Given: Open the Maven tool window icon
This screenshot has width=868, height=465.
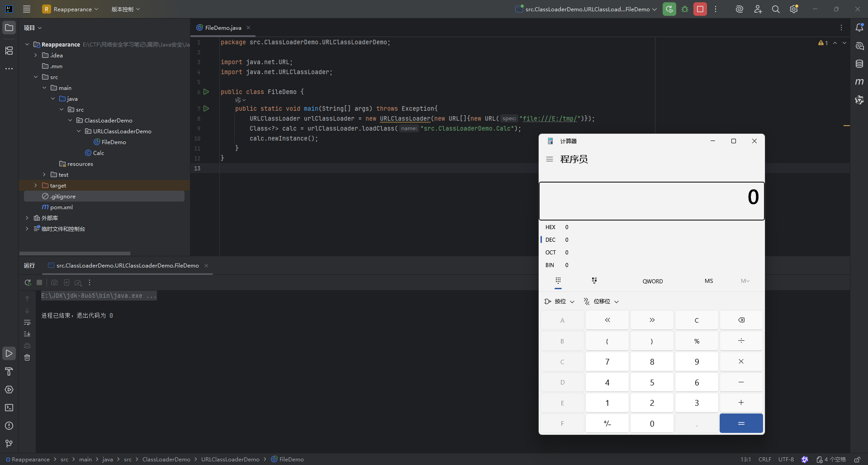Looking at the screenshot, I should [x=859, y=82].
